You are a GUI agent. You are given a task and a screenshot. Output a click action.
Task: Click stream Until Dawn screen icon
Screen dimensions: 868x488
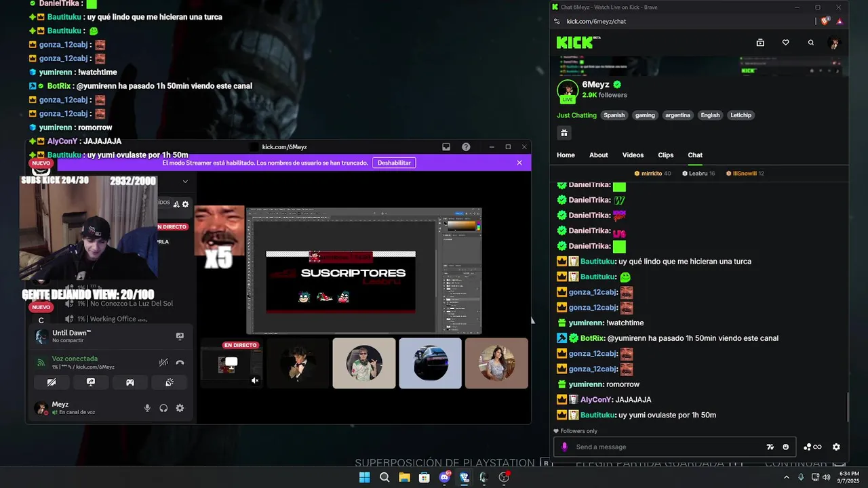[180, 336]
